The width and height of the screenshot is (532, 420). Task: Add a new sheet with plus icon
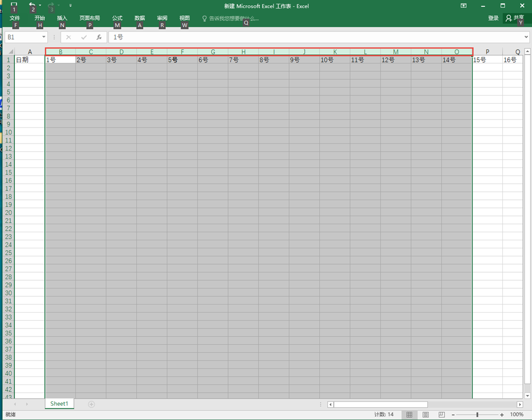(92, 404)
